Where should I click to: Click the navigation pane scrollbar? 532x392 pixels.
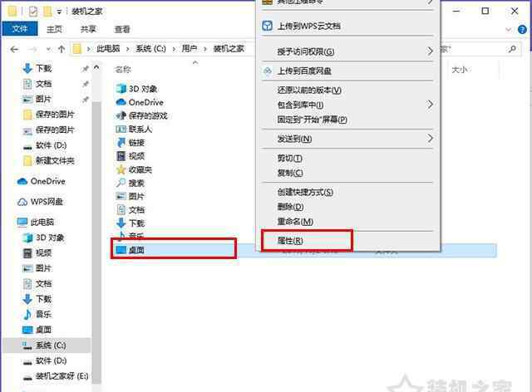[x=96, y=223]
